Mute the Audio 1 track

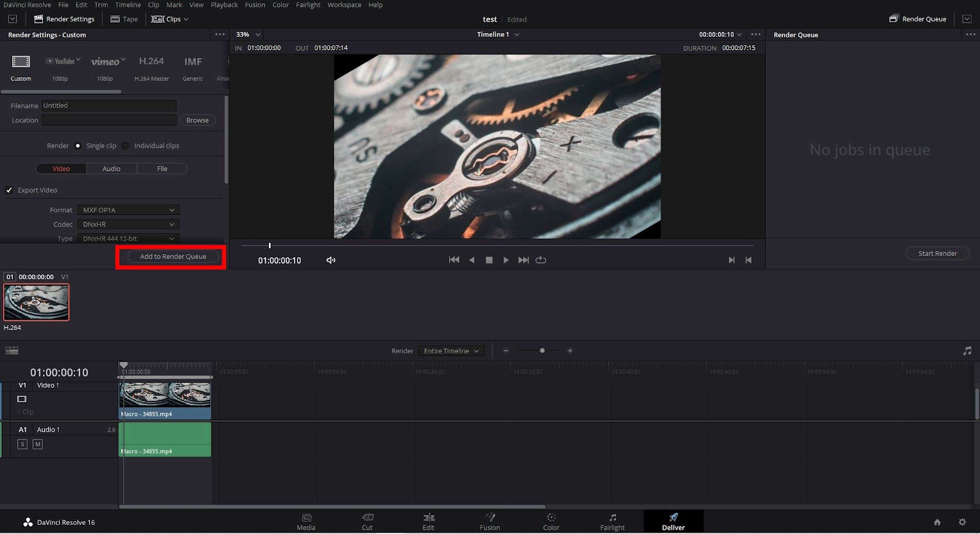click(38, 444)
